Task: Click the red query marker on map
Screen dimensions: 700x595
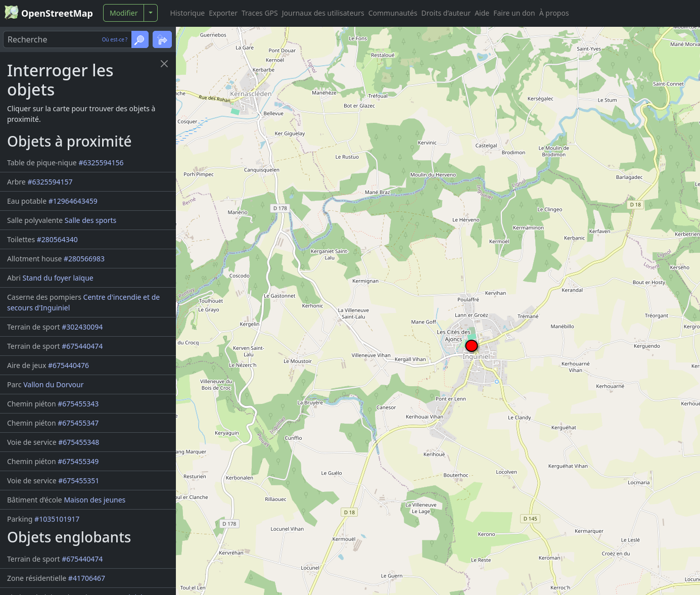Action: [472, 346]
